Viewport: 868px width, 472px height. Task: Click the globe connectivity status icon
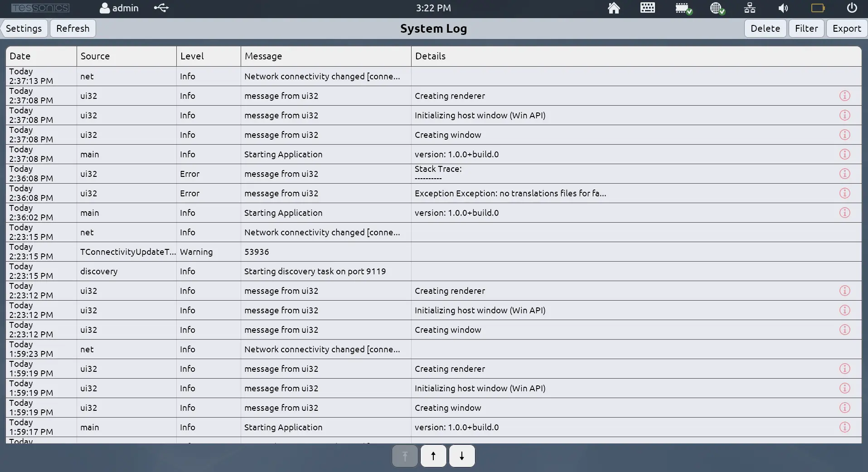718,8
